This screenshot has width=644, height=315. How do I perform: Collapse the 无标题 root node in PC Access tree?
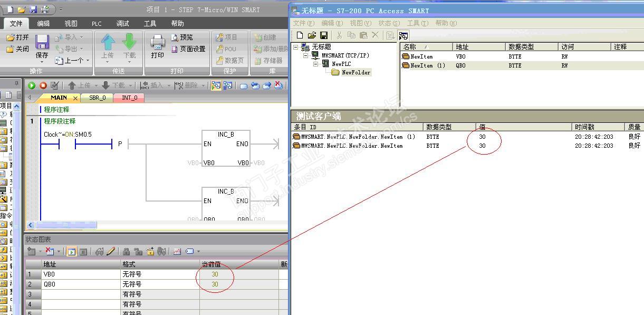296,47
